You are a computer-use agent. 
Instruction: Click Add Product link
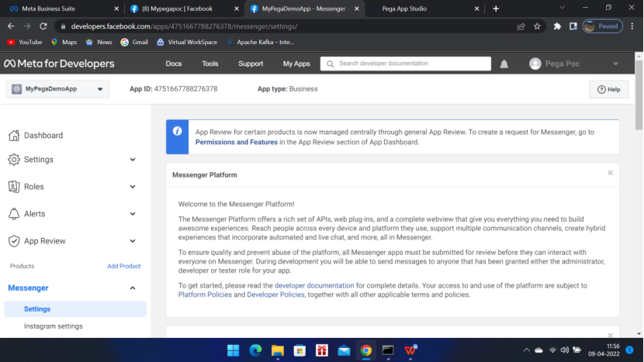pos(123,266)
